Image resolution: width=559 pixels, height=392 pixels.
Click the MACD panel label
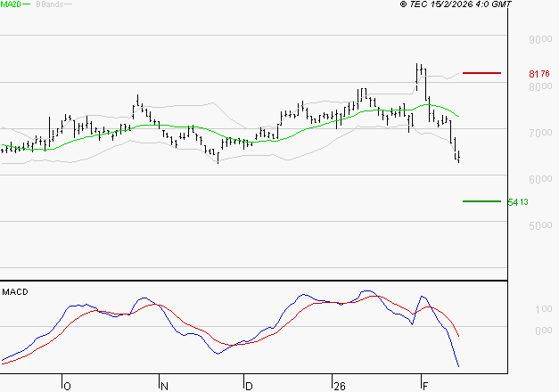tap(15, 292)
